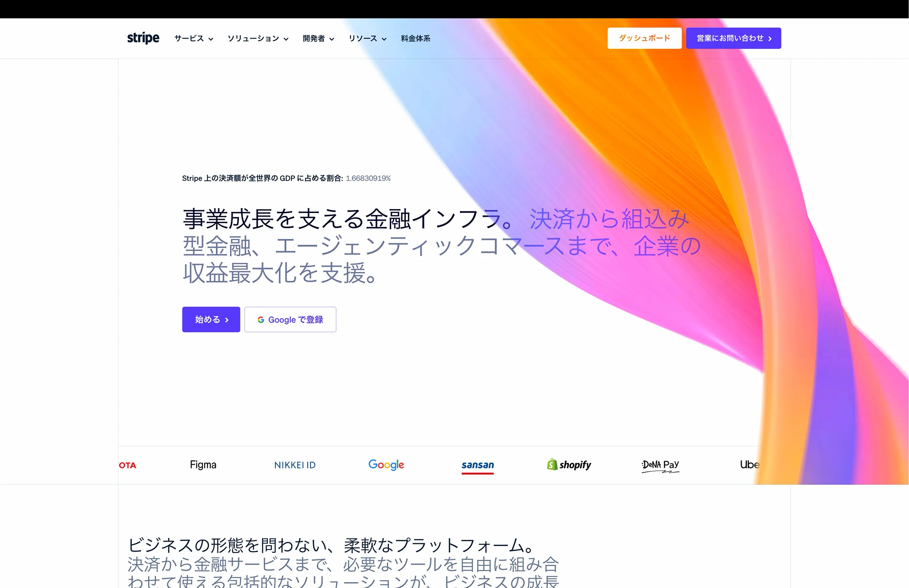Screen dimensions: 909x588
Task: Go to the 料金体系 pricing page
Action: coord(416,39)
